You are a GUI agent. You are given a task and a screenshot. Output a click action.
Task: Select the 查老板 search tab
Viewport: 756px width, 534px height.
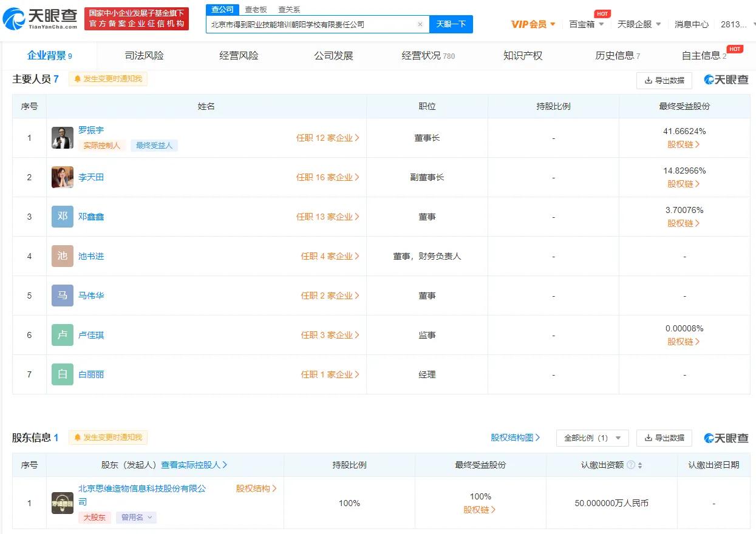click(256, 9)
